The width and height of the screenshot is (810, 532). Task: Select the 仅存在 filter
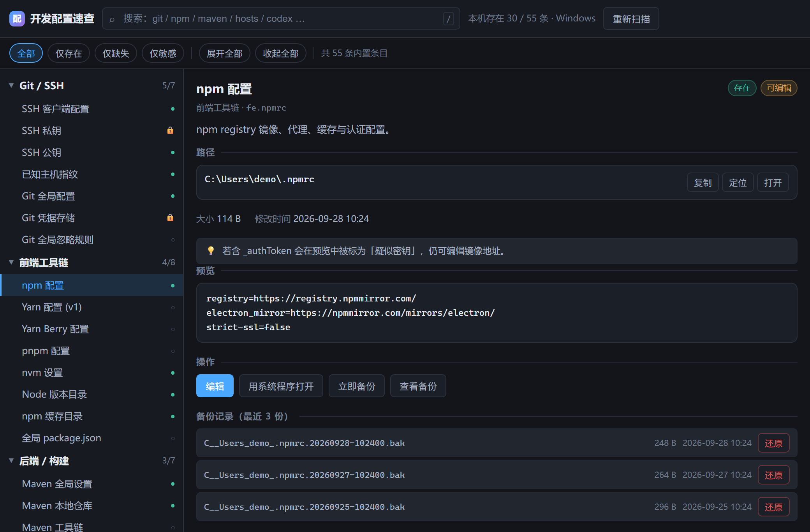tap(69, 53)
